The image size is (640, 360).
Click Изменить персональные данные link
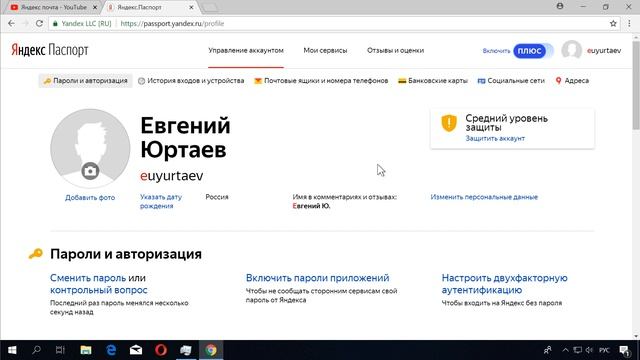[x=484, y=197]
